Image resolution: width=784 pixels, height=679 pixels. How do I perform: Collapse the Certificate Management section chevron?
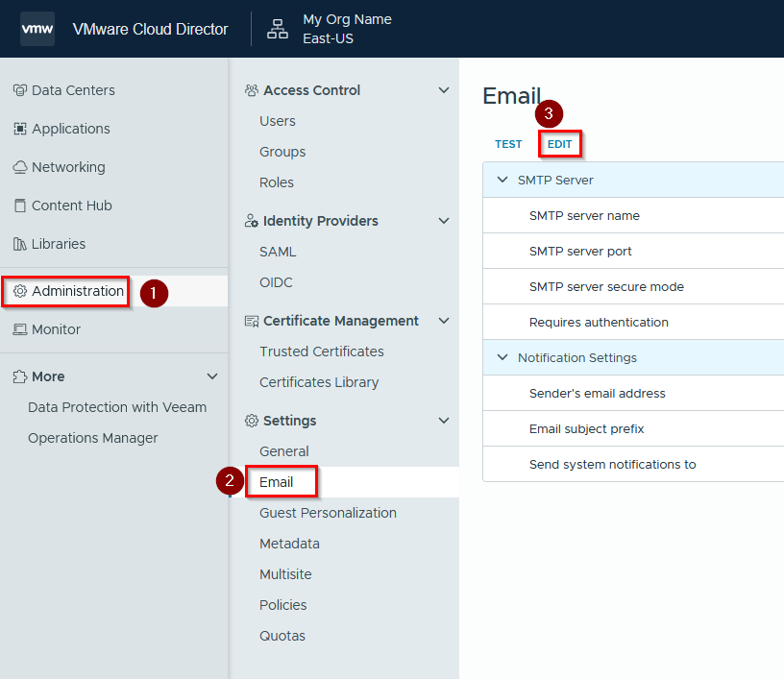(x=444, y=321)
